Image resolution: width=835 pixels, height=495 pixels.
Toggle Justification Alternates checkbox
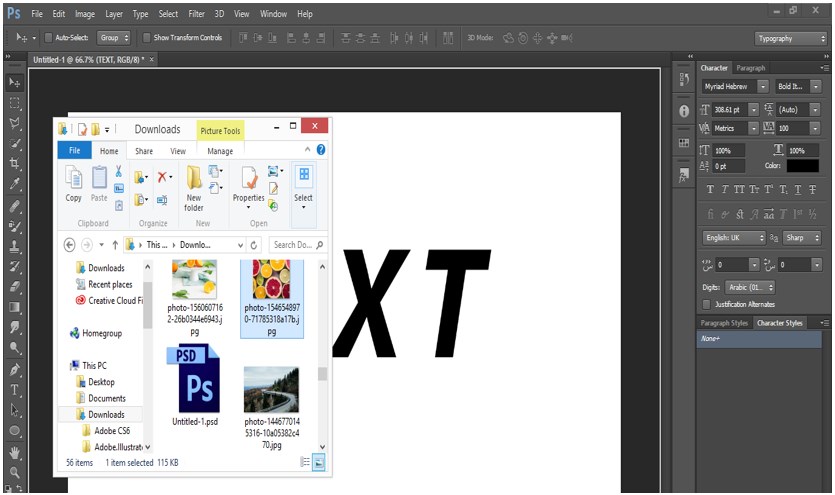pos(707,304)
